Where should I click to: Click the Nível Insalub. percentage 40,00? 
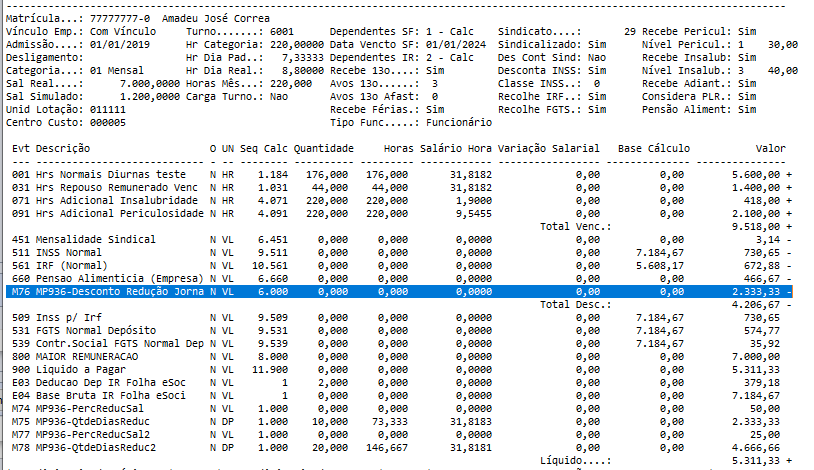783,71
